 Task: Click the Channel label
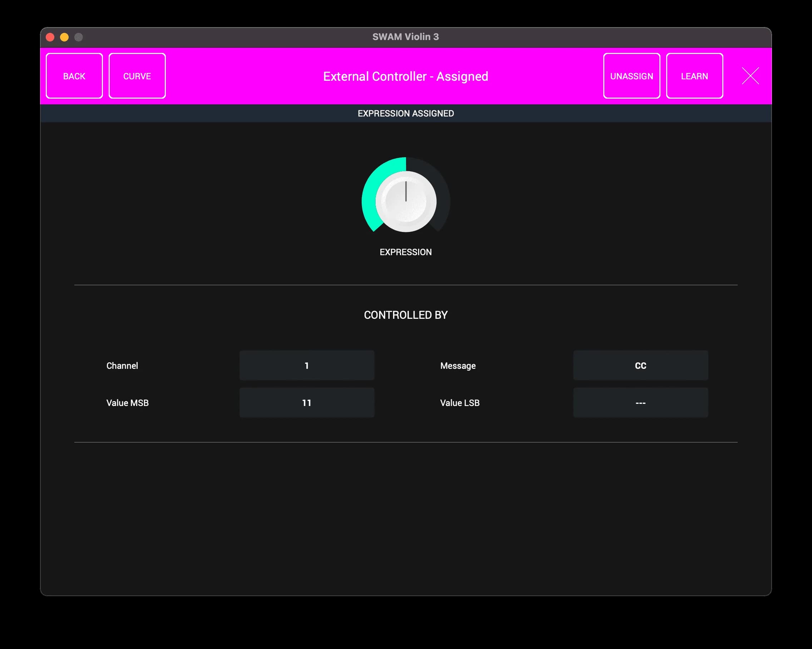(122, 366)
